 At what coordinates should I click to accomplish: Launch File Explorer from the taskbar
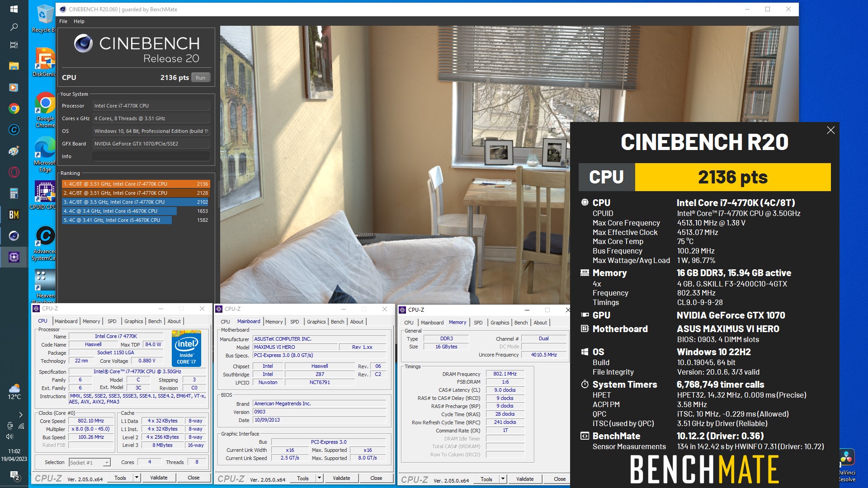[14, 66]
